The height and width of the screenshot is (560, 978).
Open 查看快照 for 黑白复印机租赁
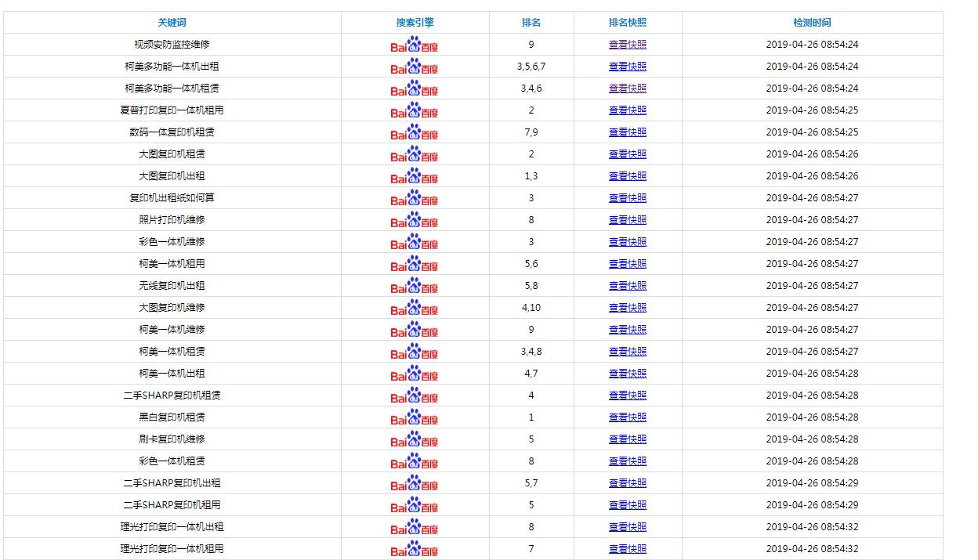[628, 417]
